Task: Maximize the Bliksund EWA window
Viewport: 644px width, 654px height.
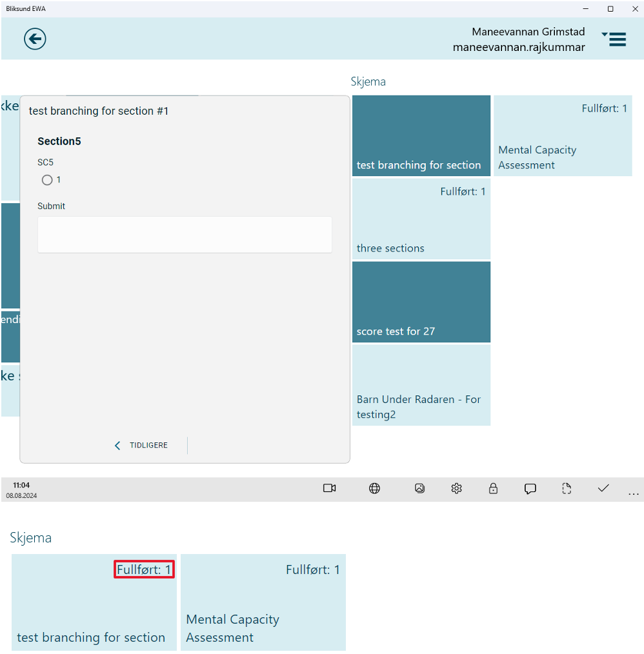Action: pyautogui.click(x=610, y=9)
